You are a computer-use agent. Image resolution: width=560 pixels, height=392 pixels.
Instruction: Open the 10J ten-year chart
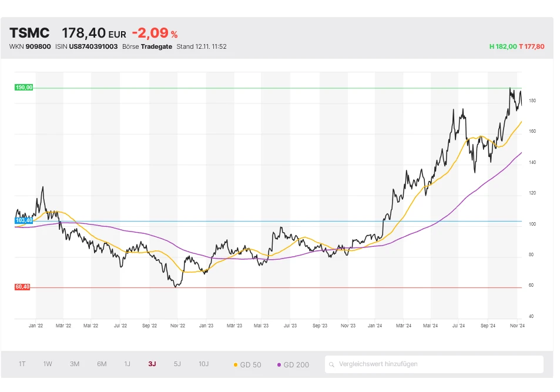pyautogui.click(x=203, y=364)
